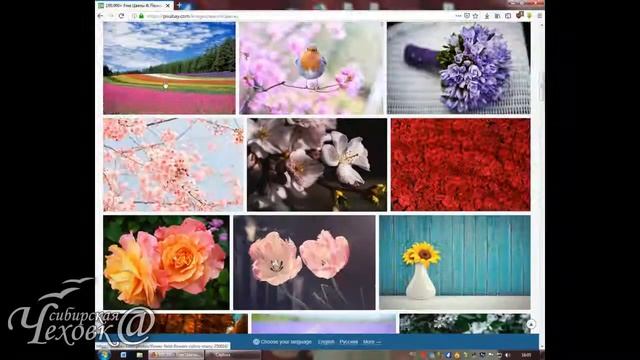
Task: Open the file explorer taskbar icon
Action: [139, 355]
